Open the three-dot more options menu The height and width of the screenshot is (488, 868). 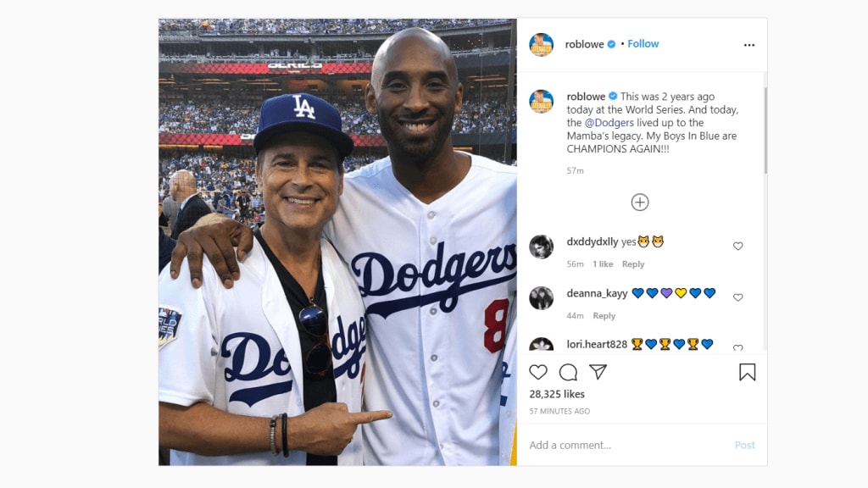(x=749, y=45)
